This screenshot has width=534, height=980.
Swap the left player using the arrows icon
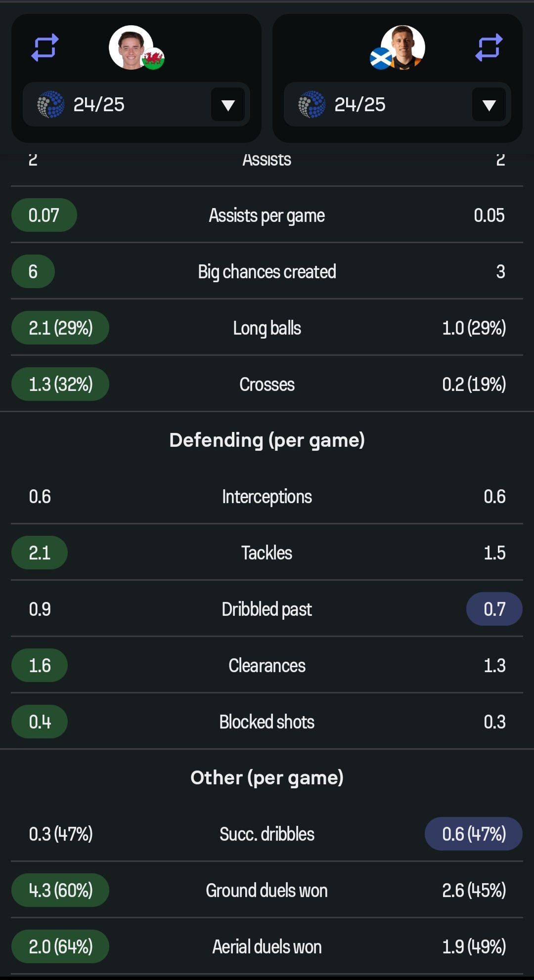click(45, 47)
